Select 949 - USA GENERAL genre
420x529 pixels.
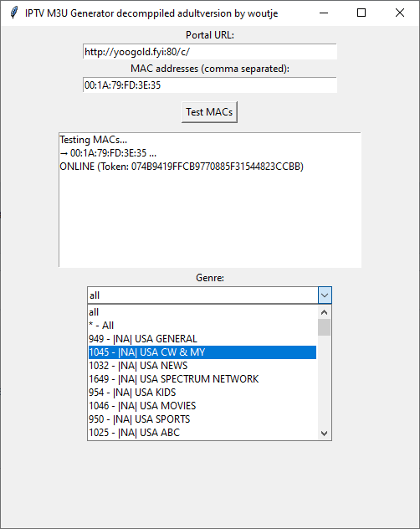pyautogui.click(x=202, y=339)
